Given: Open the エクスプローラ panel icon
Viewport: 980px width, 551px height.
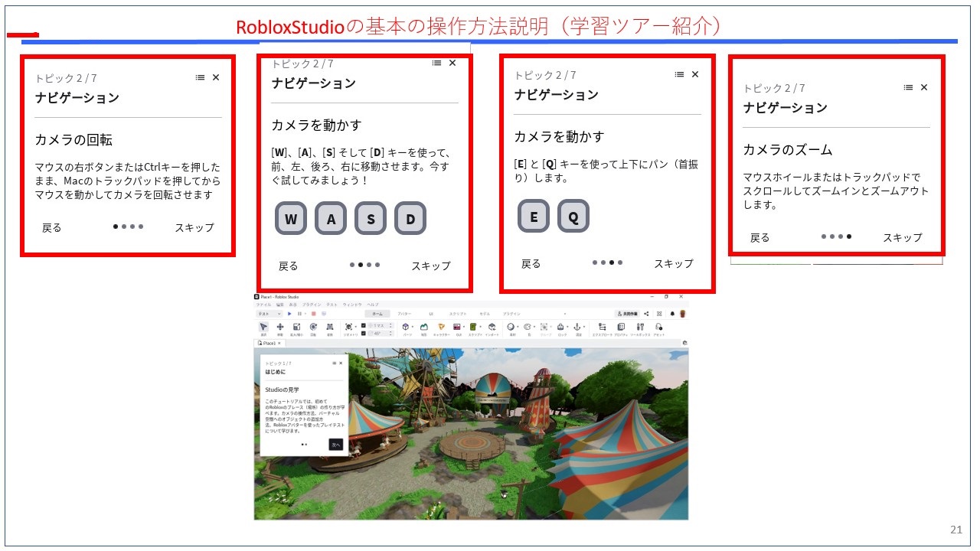Looking at the screenshot, I should (x=603, y=328).
